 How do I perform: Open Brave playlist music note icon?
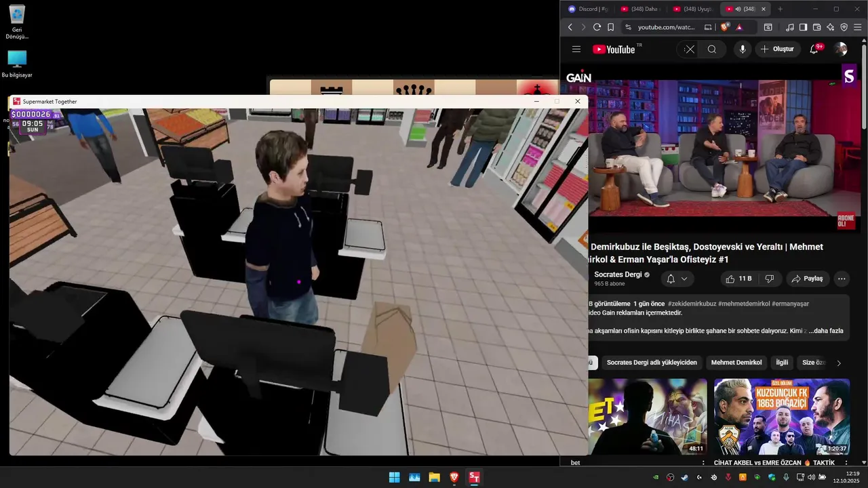(x=790, y=27)
